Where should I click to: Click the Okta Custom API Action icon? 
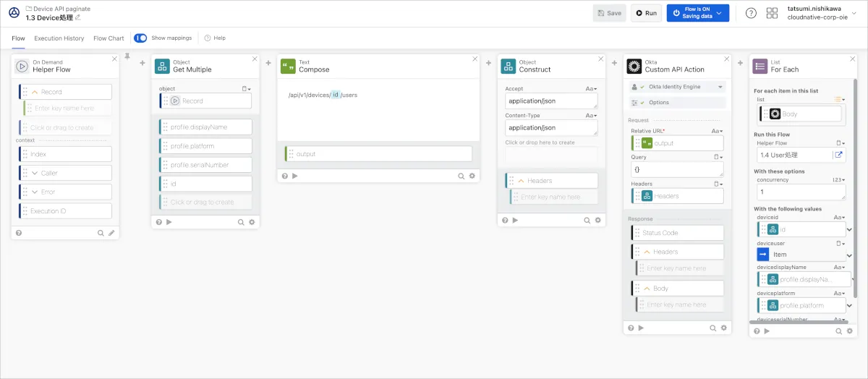(634, 66)
